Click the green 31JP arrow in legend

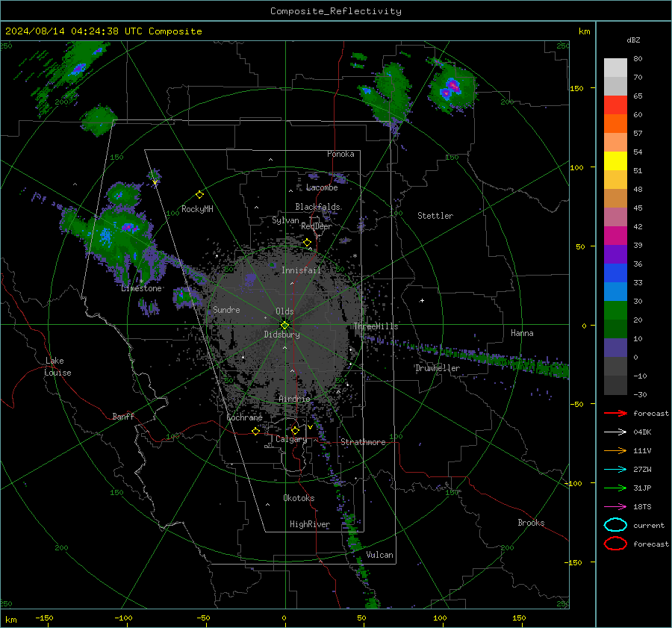615,488
